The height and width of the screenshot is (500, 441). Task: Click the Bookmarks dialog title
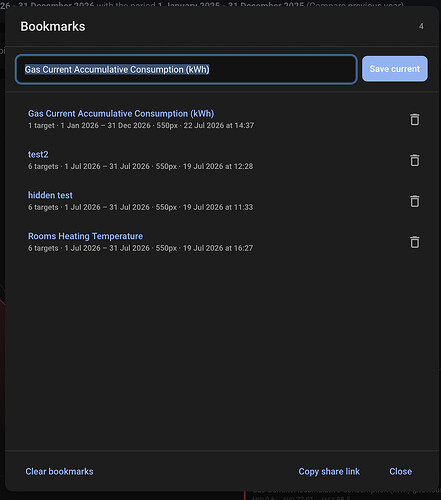coord(53,27)
